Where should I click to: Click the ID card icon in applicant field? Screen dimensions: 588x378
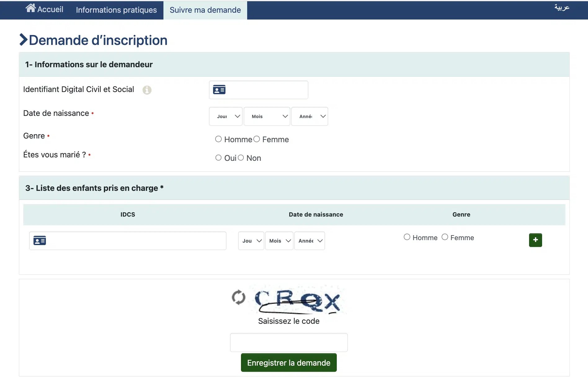219,90
